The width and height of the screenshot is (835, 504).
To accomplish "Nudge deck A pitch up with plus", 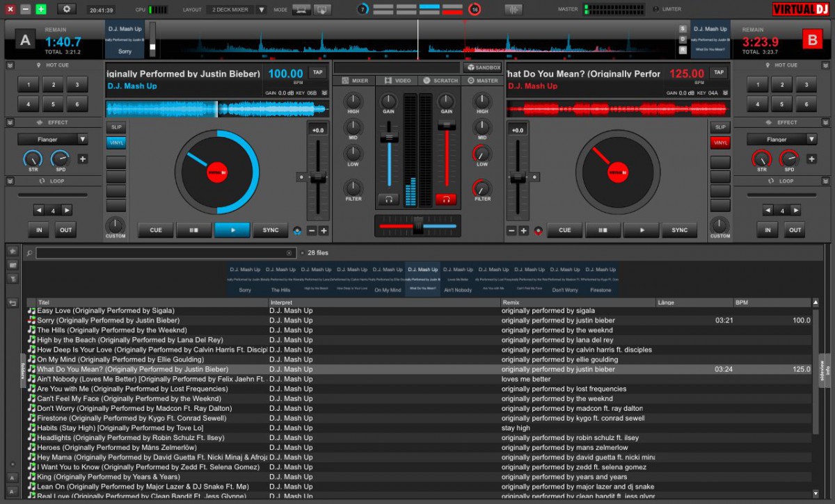I will click(324, 231).
